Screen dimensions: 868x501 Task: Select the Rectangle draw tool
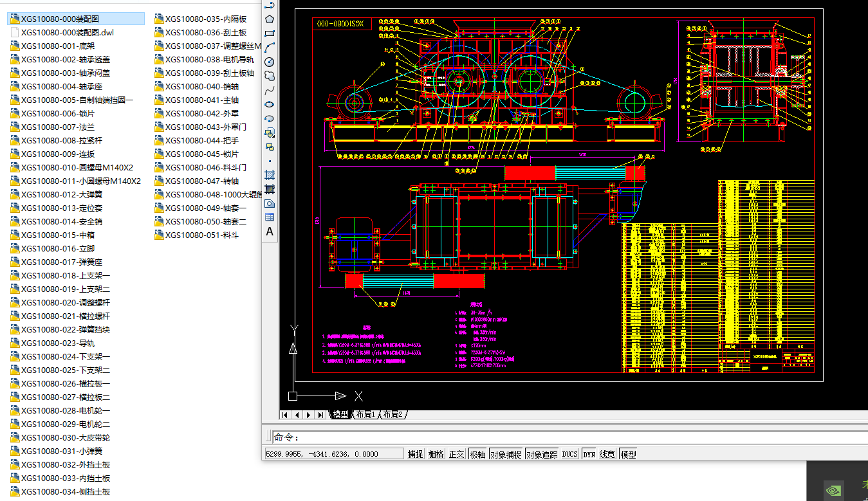point(270,33)
